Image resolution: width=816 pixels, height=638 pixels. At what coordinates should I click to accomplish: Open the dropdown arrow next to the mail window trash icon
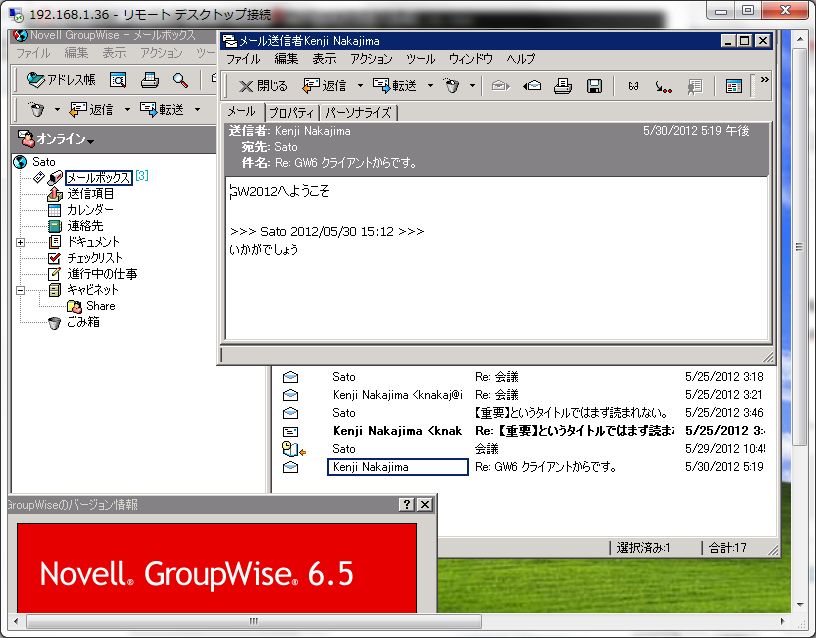[x=473, y=86]
